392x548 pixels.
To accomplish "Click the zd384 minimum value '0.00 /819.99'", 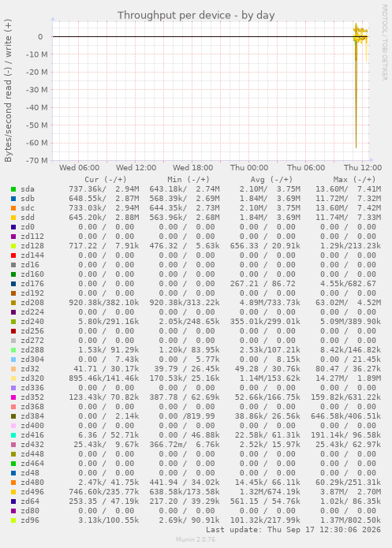I will (x=187, y=416).
